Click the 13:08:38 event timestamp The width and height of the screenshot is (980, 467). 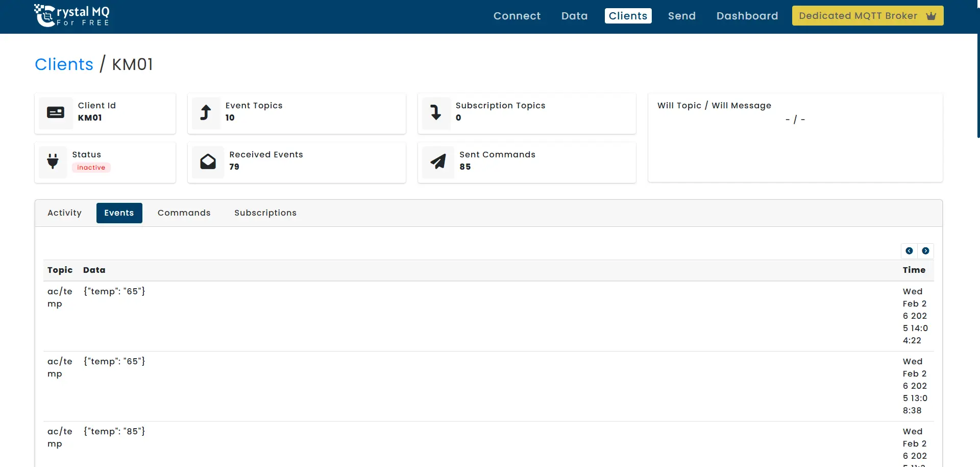pos(915,386)
